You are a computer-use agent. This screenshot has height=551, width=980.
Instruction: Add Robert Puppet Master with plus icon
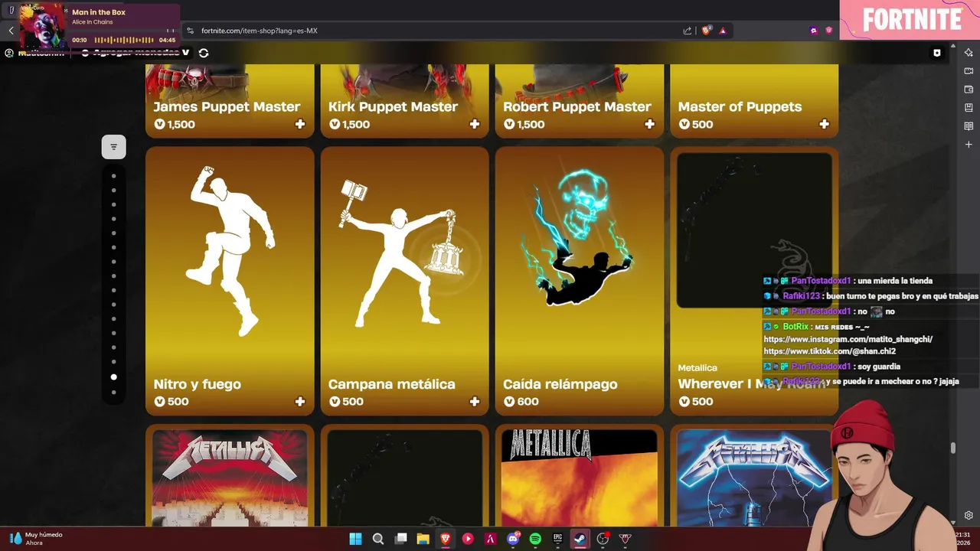tap(649, 124)
